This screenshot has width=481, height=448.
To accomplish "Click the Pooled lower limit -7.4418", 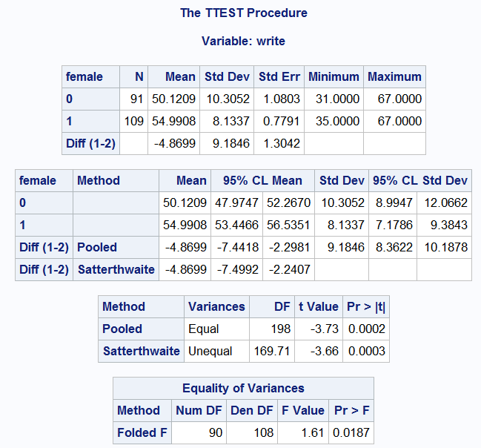I will point(238,247).
